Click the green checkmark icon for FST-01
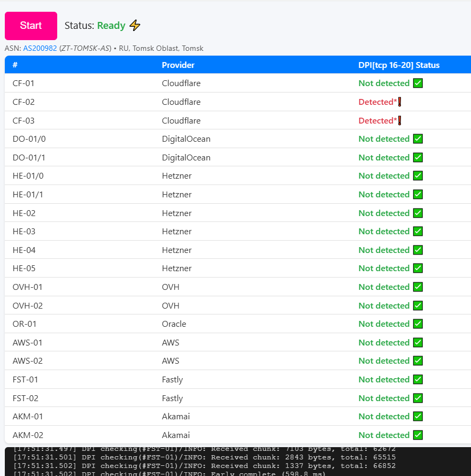The height and width of the screenshot is (476, 471). (x=418, y=380)
